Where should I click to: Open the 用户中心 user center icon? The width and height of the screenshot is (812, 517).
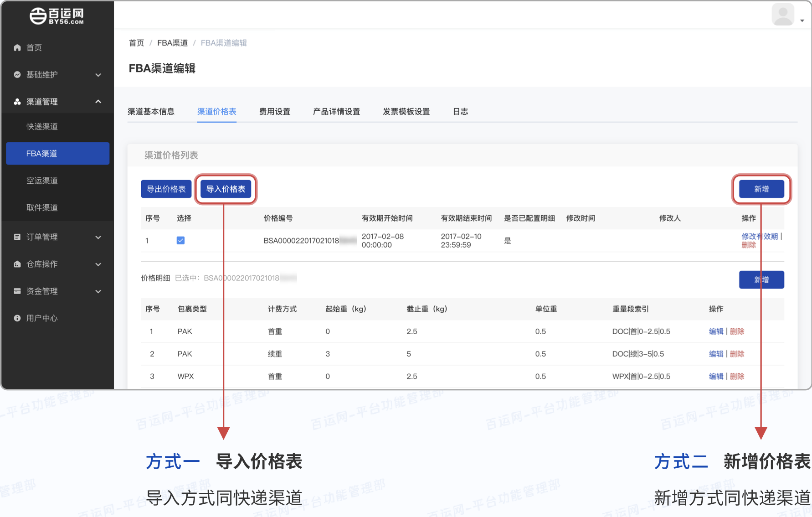(x=17, y=318)
